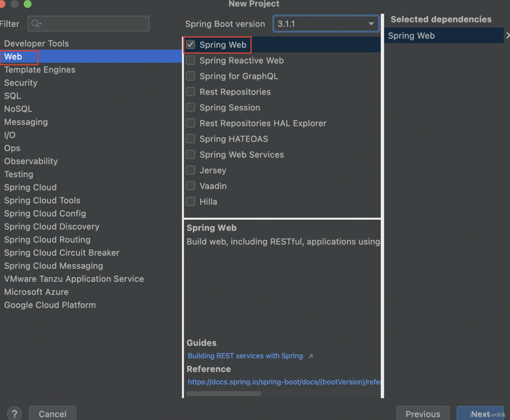Remove Spring Web from selected dependencies
Image resolution: width=510 pixels, height=420 pixels.
click(x=508, y=35)
